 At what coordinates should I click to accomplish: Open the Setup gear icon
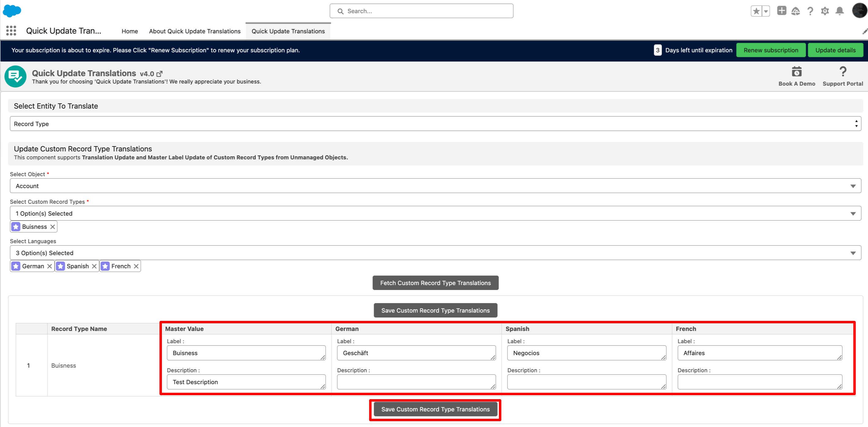825,11
